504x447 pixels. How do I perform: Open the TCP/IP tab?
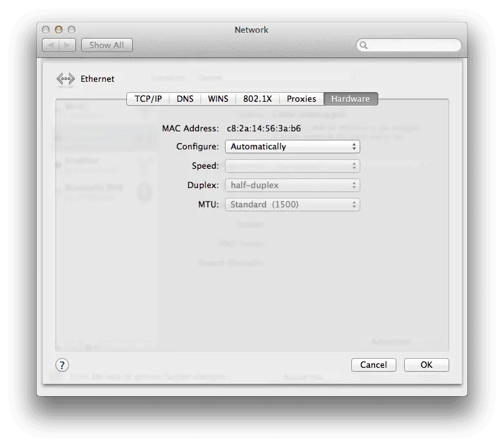[148, 99]
